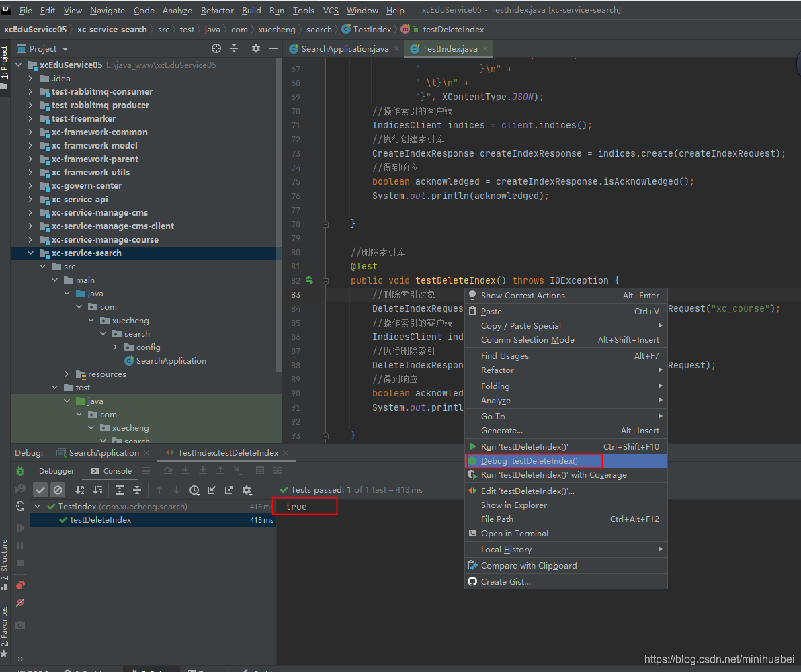Switch to SearchApplication.java editor tab

[344, 48]
